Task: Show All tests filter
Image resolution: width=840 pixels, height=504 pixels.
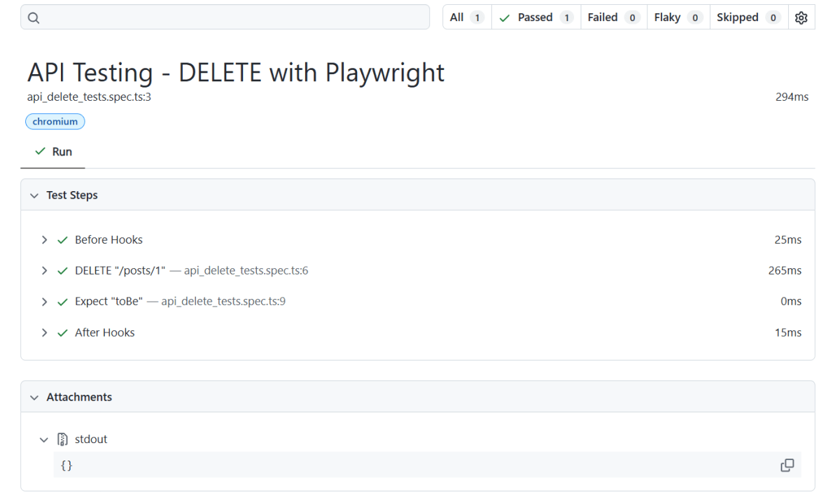Action: tap(466, 17)
